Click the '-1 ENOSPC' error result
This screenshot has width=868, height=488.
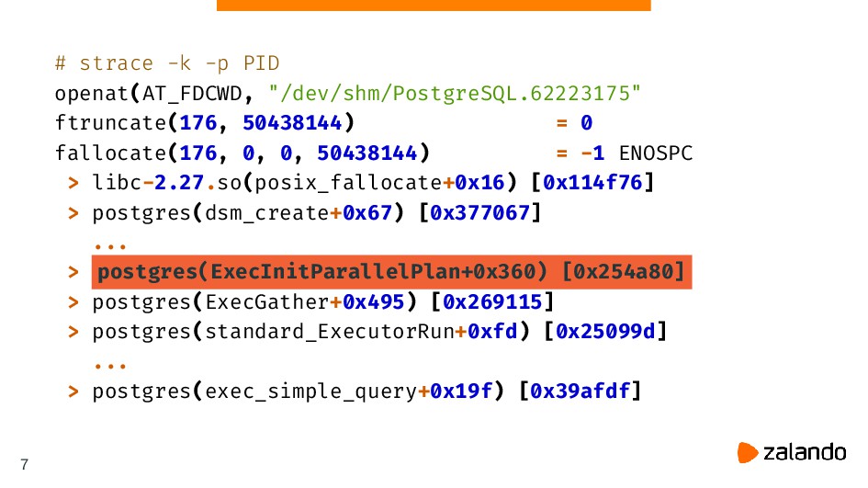[x=637, y=153]
